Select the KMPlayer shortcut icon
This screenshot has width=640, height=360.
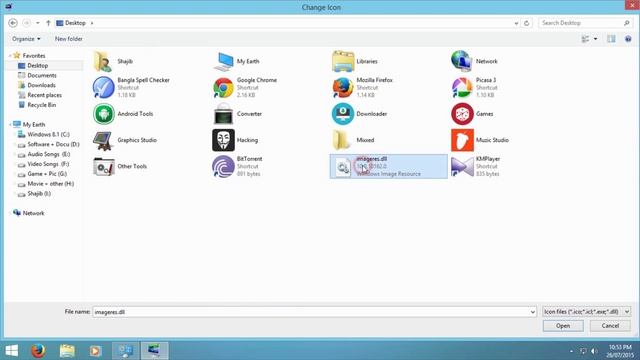[x=462, y=167]
